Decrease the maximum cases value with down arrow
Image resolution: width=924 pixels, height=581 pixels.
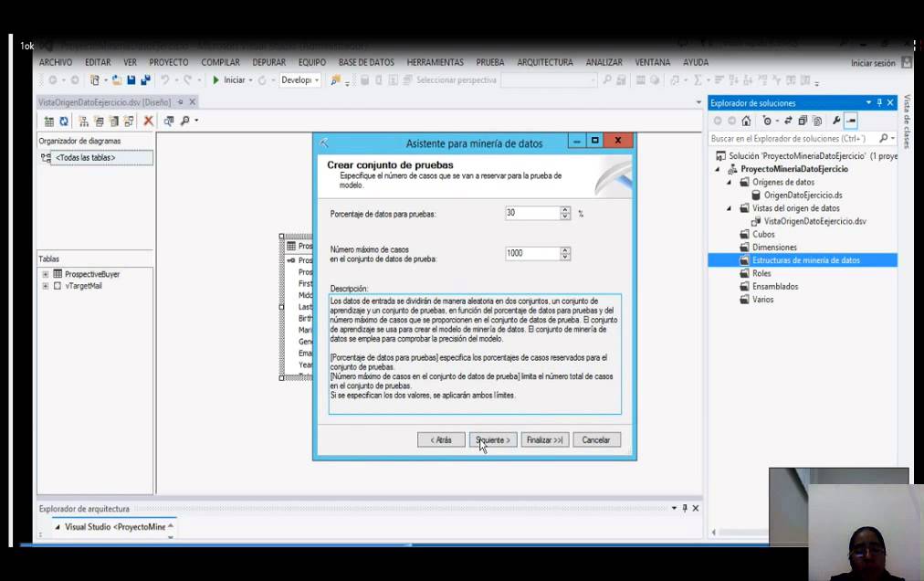(x=565, y=258)
